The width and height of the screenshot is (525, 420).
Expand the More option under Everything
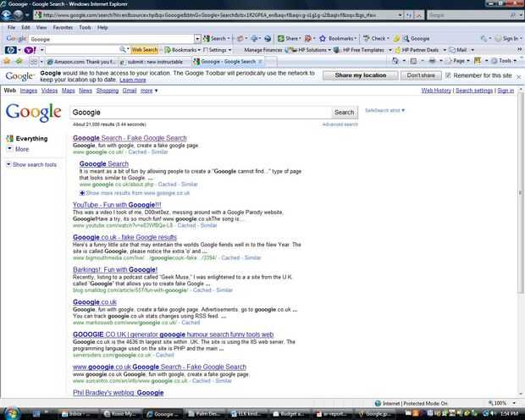coord(19,149)
